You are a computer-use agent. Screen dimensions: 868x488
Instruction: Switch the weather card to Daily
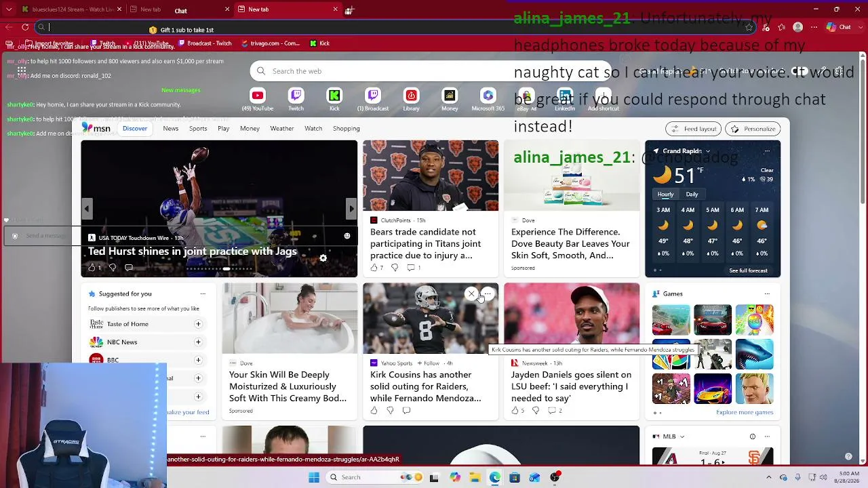coord(692,195)
